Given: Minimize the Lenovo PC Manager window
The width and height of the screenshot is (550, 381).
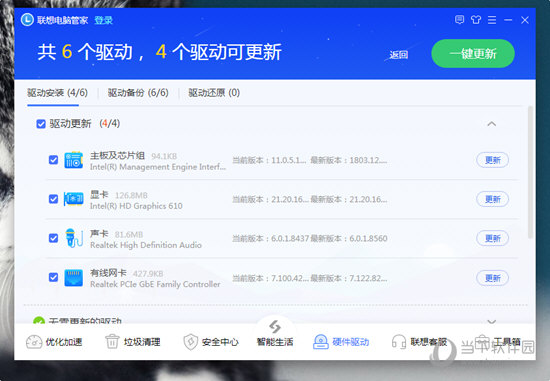Looking at the screenshot, I should click(508, 20).
